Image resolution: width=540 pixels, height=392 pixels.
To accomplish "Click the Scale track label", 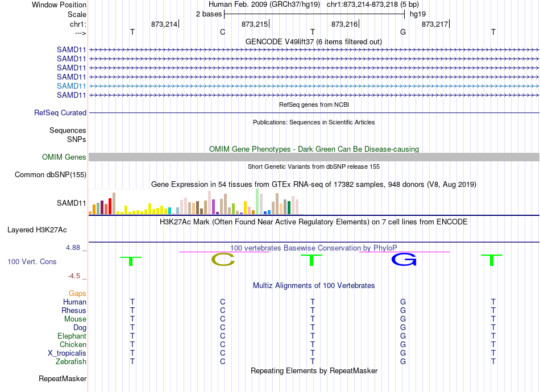I will [77, 14].
